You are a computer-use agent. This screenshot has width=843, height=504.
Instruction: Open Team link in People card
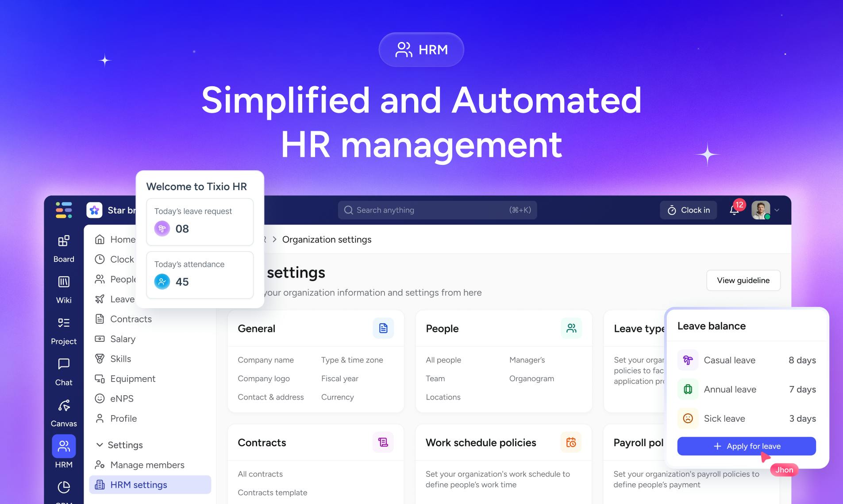point(435,378)
